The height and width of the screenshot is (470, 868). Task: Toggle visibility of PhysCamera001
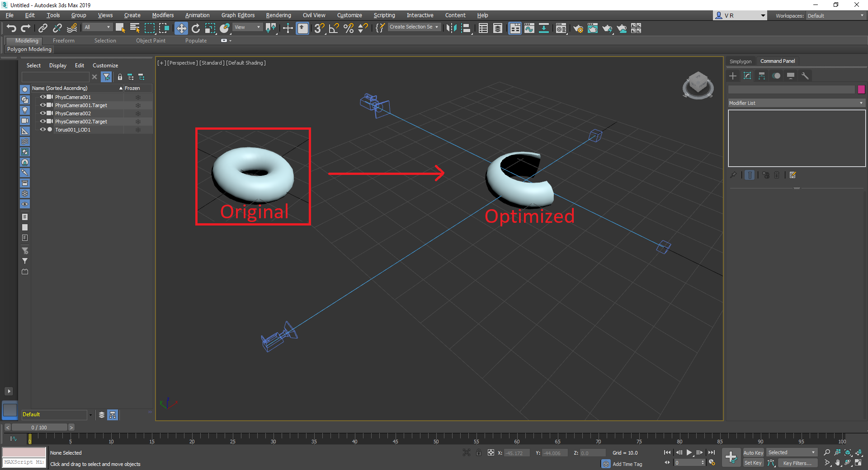coord(43,97)
